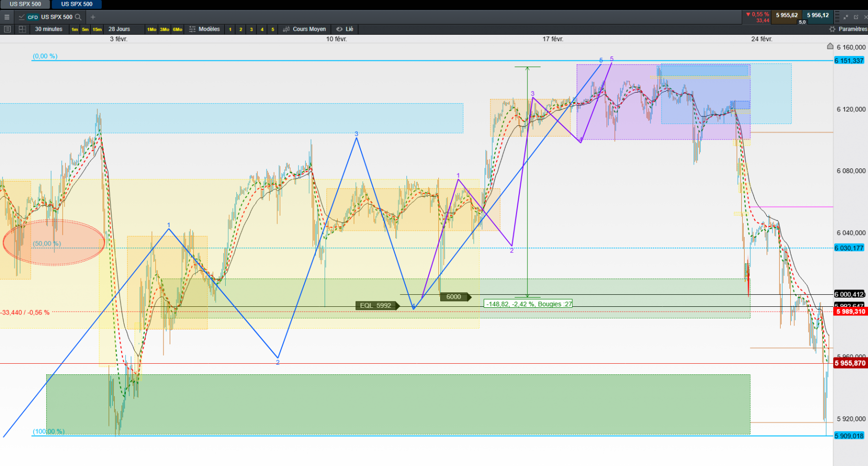Screen dimensions: 868x466
Task: Click the search magnifier next to US SPX 500
Action: [x=78, y=17]
